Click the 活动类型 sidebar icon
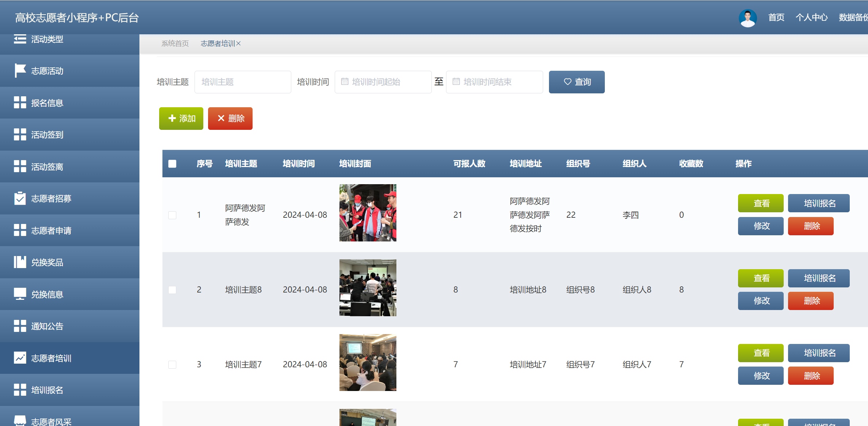Image resolution: width=868 pixels, height=426 pixels. (20, 39)
